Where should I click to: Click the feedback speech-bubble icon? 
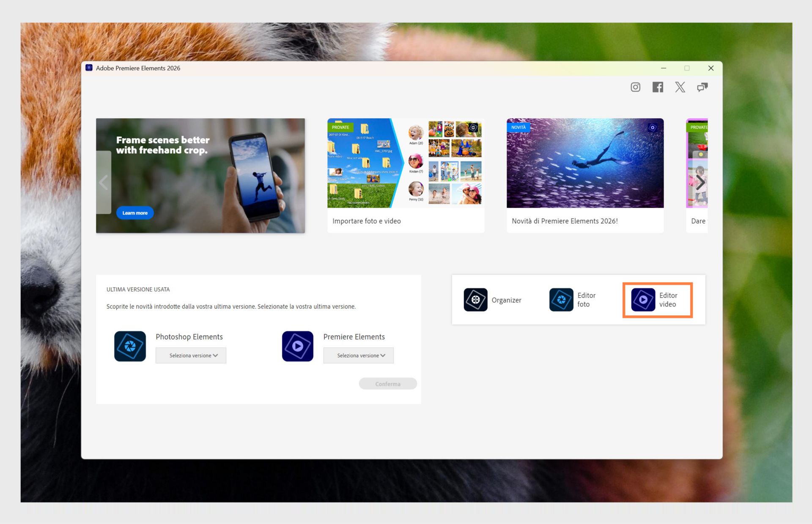(x=702, y=87)
